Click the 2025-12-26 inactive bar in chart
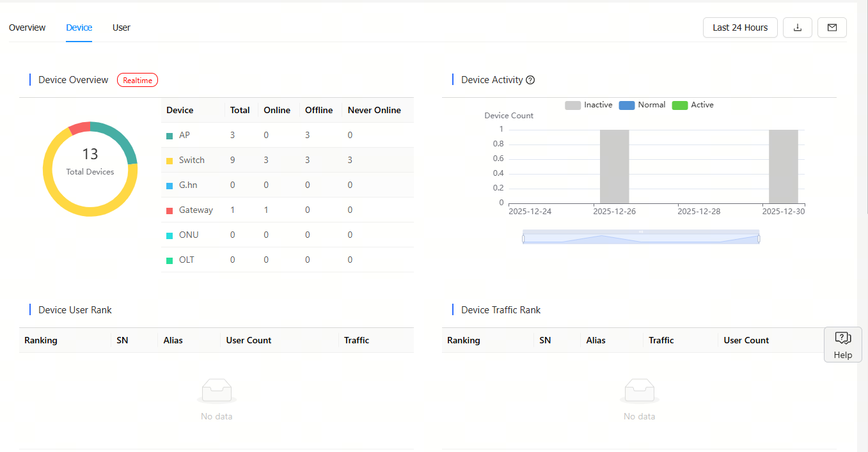 (x=614, y=166)
